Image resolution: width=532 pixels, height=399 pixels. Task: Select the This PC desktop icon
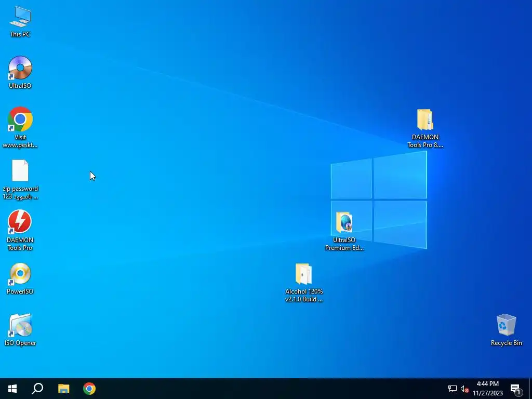click(x=20, y=21)
